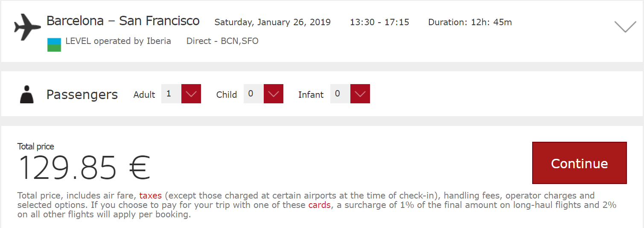Screen dimensions: 644x228
Task: Click the passenger silhouette icon
Action: click(26, 94)
